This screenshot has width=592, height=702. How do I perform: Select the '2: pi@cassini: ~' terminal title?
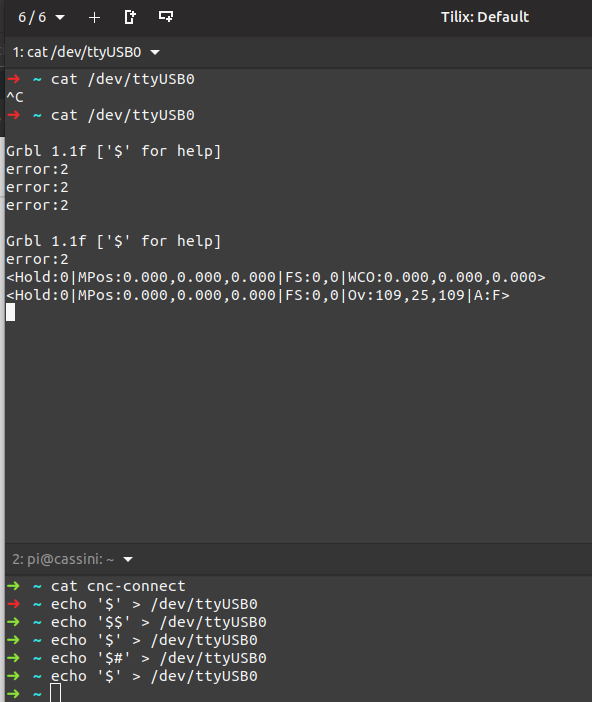pos(63,559)
